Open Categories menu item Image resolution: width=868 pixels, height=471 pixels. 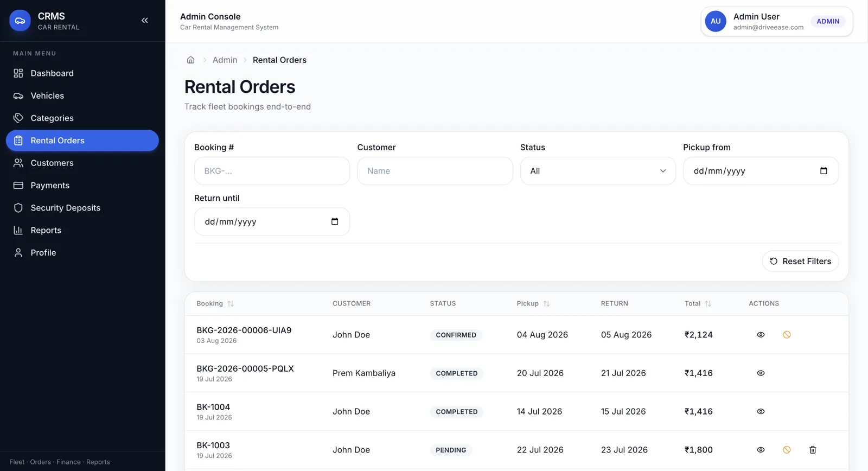82,118
